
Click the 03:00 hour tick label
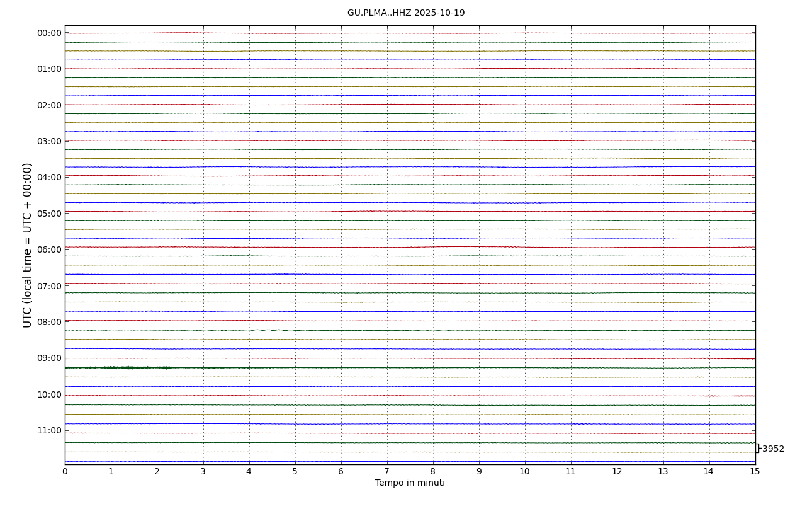[x=49, y=141]
